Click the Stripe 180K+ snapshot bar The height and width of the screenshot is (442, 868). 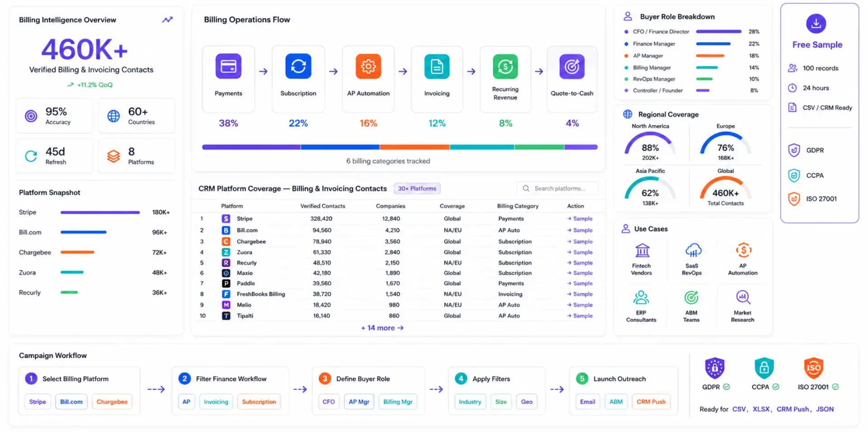pyautogui.click(x=100, y=212)
